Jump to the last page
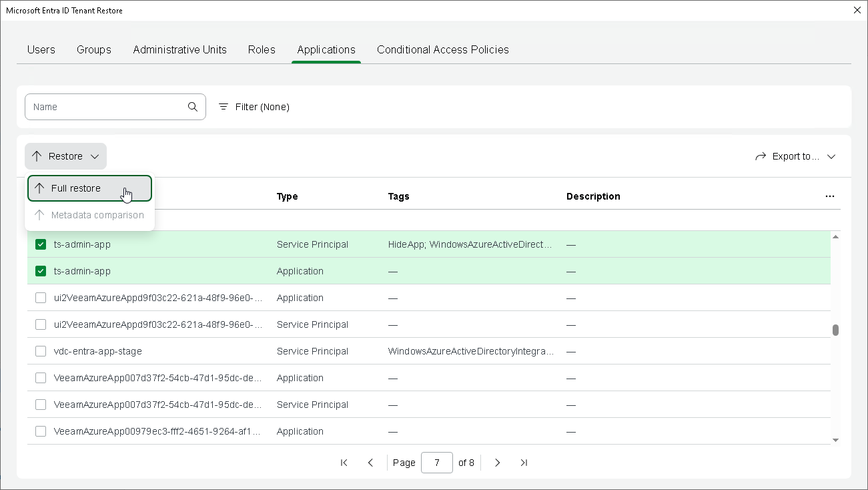This screenshot has height=490, width=868. pyautogui.click(x=524, y=463)
